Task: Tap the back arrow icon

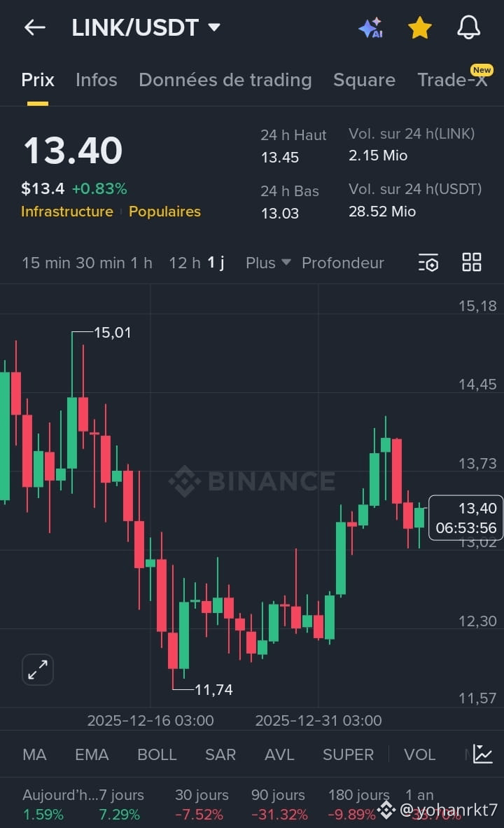Action: (x=35, y=27)
